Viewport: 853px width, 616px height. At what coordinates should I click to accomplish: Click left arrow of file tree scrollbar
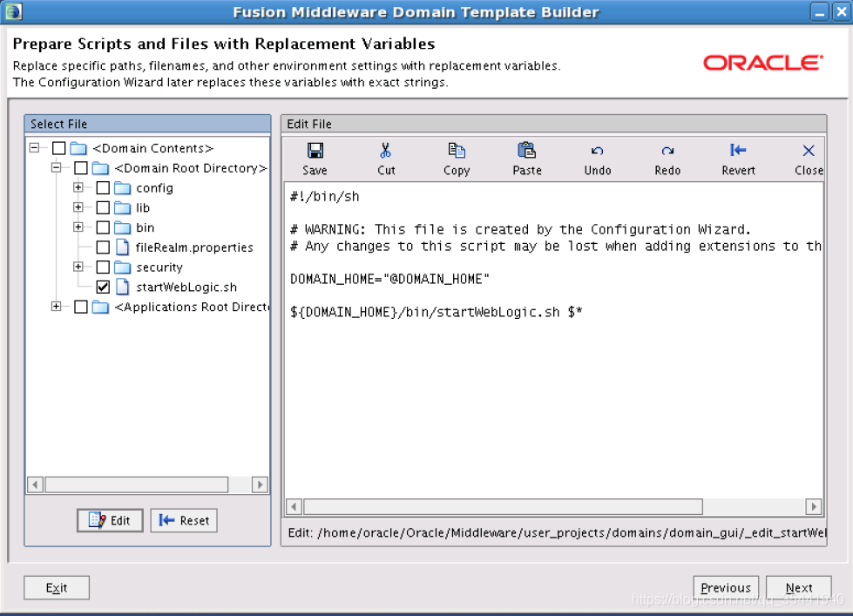tap(35, 484)
